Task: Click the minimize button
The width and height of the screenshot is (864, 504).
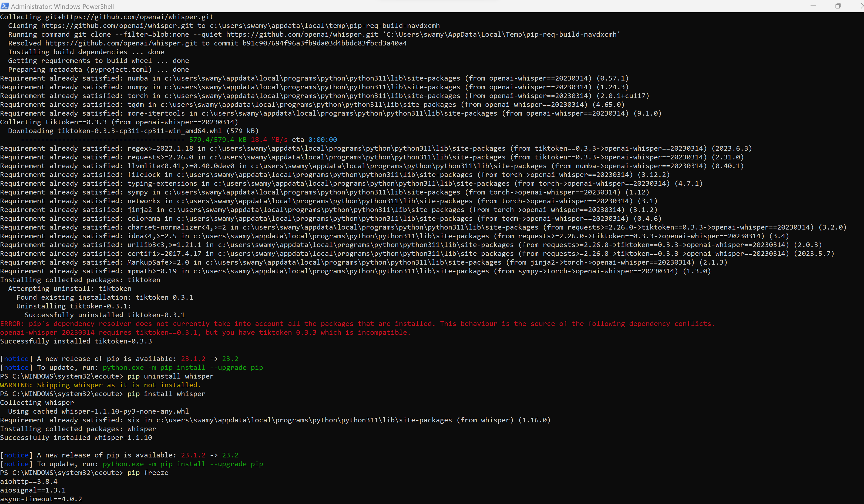Action: coord(814,6)
